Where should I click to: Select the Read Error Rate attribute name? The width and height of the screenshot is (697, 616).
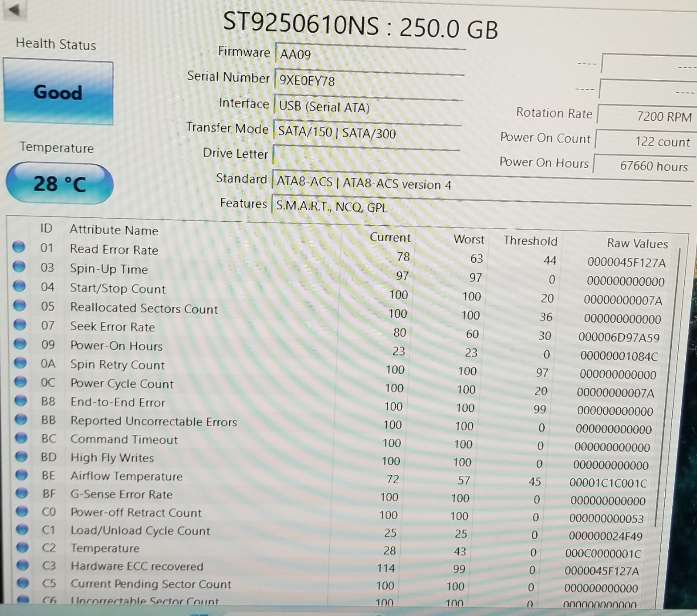[x=114, y=250]
